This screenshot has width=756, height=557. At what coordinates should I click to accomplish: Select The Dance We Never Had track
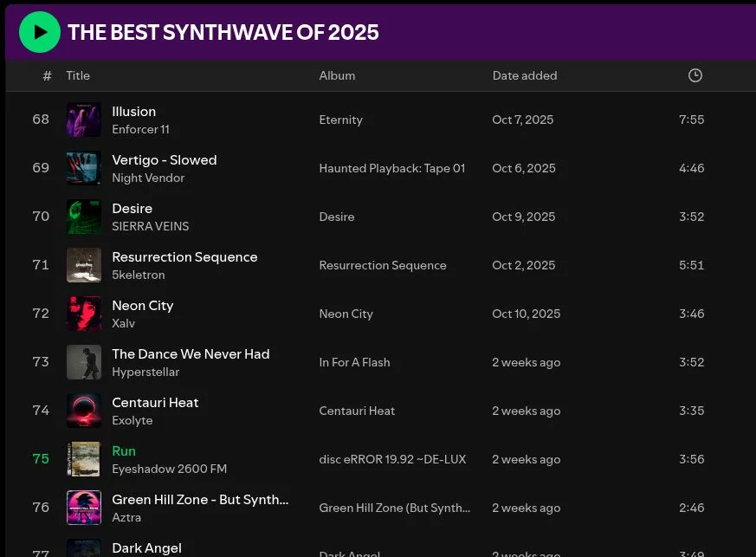191,354
